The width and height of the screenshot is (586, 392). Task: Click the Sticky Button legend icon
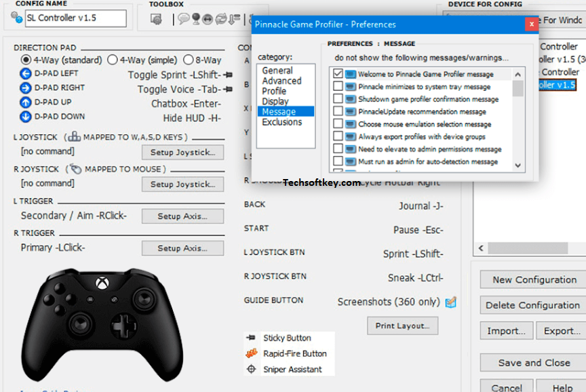[251, 338]
